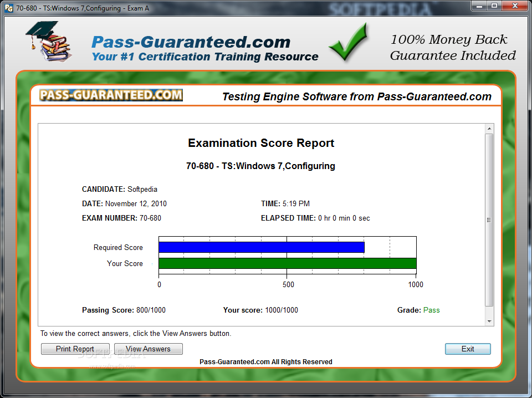The height and width of the screenshot is (398, 532).
Task: Click the exam number 70-680 value
Action: click(x=150, y=218)
